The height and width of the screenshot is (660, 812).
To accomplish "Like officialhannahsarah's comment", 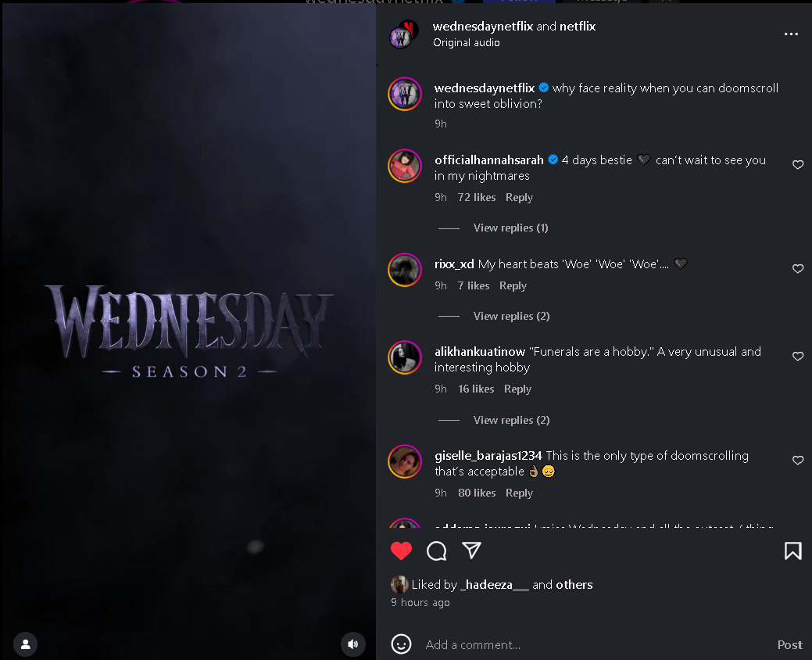I will [x=798, y=165].
